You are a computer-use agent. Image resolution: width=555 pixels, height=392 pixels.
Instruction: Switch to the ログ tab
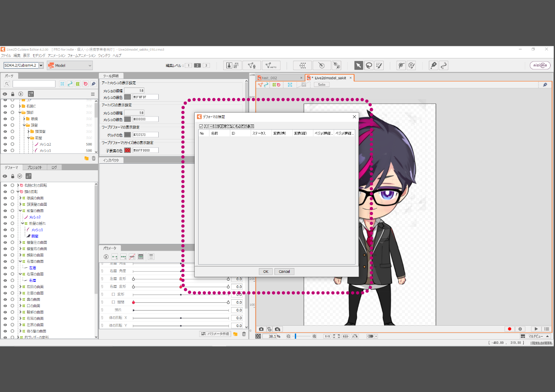[54, 167]
